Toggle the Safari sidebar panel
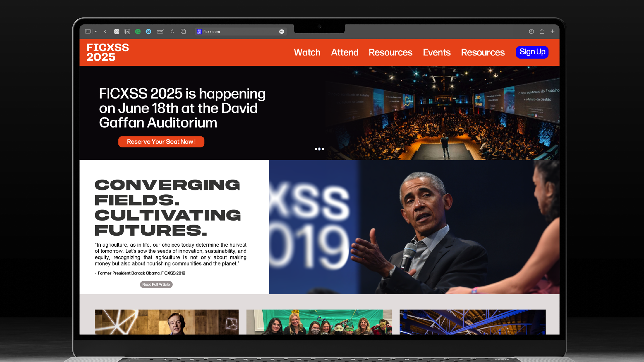 tap(88, 32)
